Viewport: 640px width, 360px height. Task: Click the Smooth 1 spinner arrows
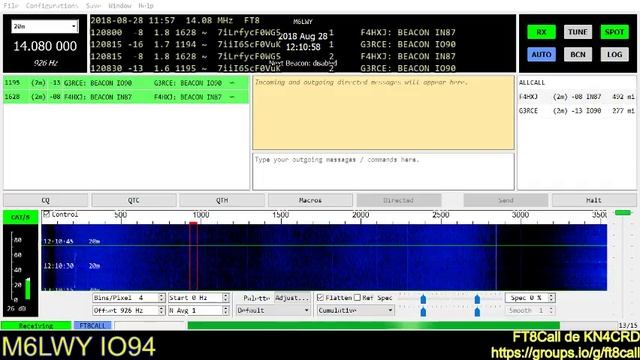pyautogui.click(x=551, y=311)
